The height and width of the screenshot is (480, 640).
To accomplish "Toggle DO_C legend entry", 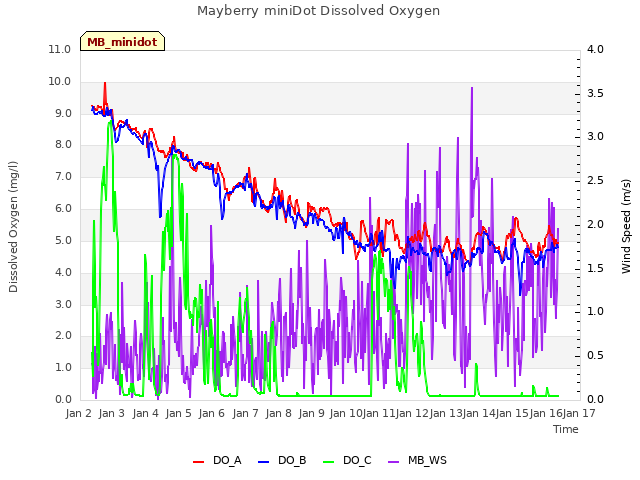I will click(x=347, y=461).
